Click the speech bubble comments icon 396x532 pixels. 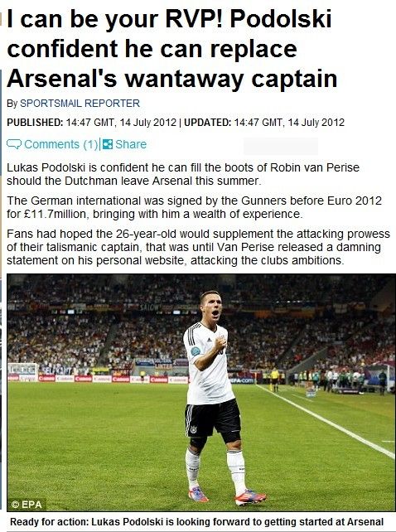[x=14, y=144]
